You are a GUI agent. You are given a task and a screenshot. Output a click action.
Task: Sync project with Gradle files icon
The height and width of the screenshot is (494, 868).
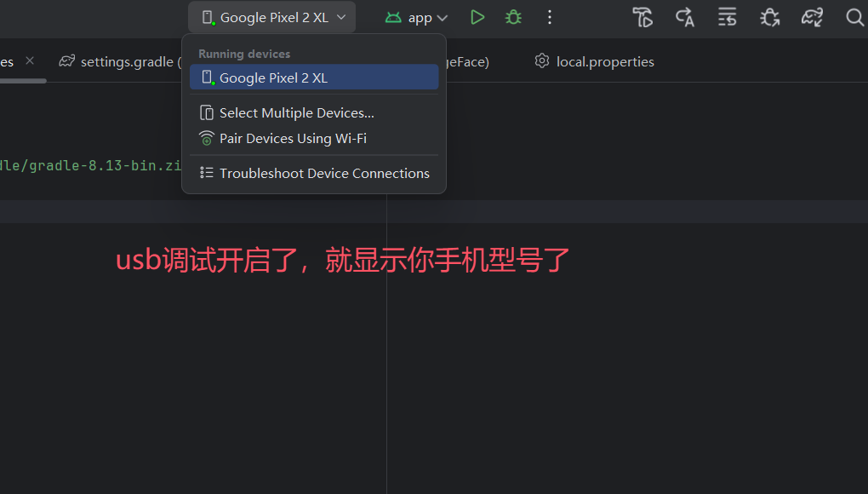click(x=812, y=18)
